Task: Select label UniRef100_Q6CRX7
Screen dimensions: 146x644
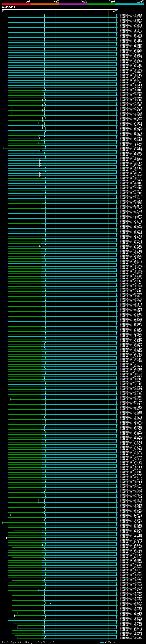Action: 131,578
